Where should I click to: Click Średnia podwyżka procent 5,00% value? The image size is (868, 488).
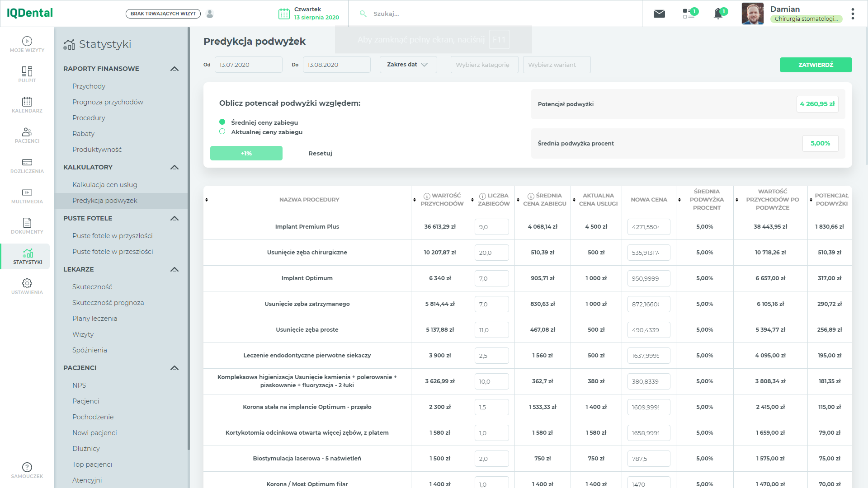click(820, 143)
